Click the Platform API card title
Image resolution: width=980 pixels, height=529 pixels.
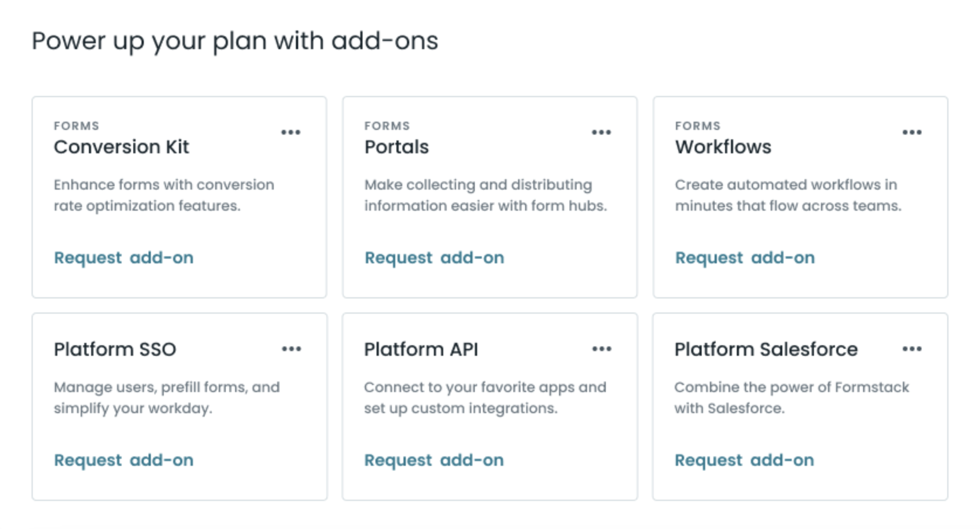pyautogui.click(x=421, y=349)
